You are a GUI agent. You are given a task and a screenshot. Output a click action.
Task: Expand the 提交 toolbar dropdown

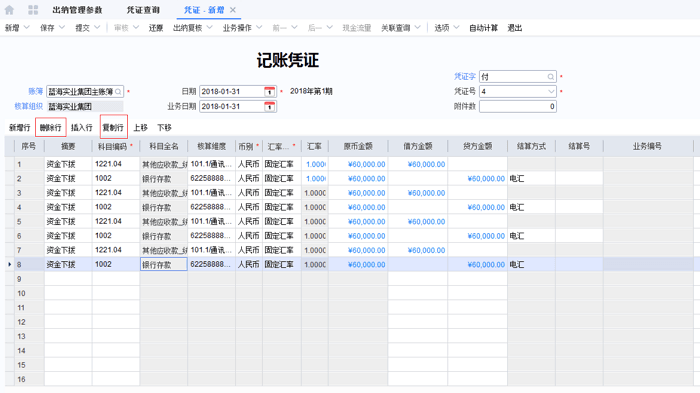pyautogui.click(x=97, y=27)
